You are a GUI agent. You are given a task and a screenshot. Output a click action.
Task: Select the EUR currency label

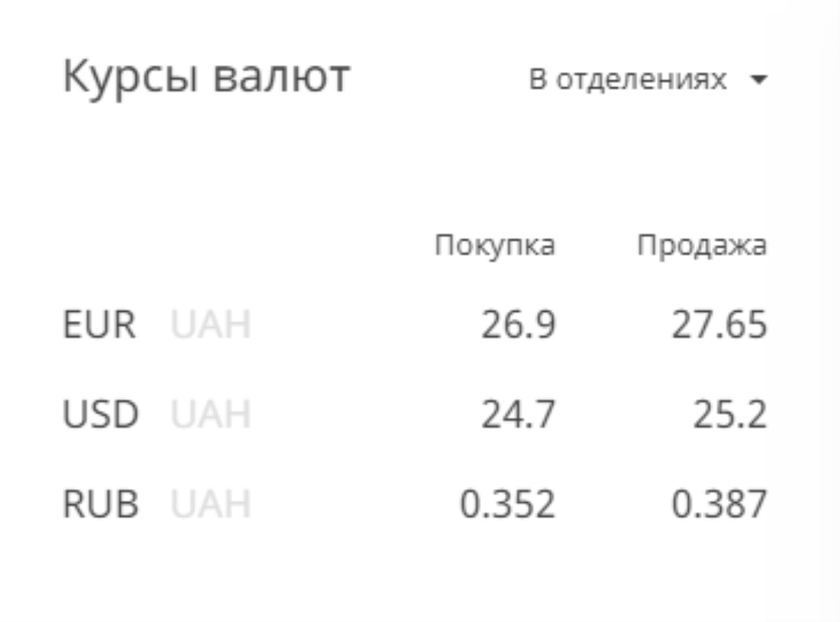(x=99, y=325)
